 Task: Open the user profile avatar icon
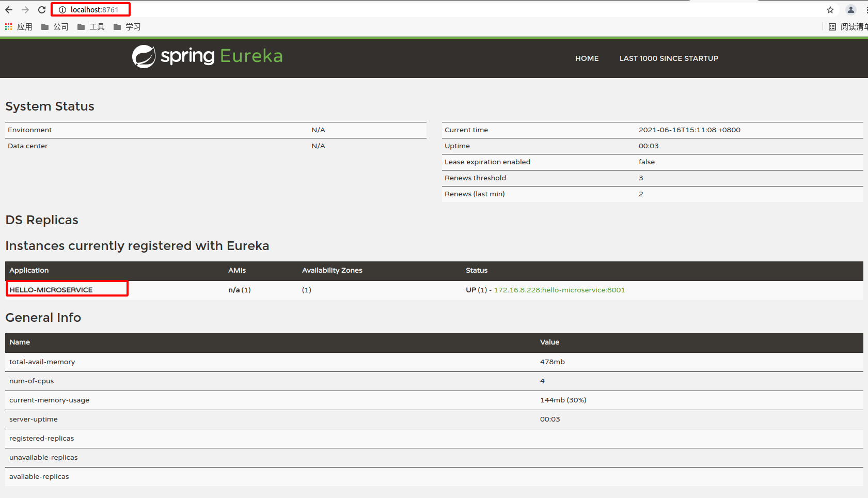click(851, 10)
